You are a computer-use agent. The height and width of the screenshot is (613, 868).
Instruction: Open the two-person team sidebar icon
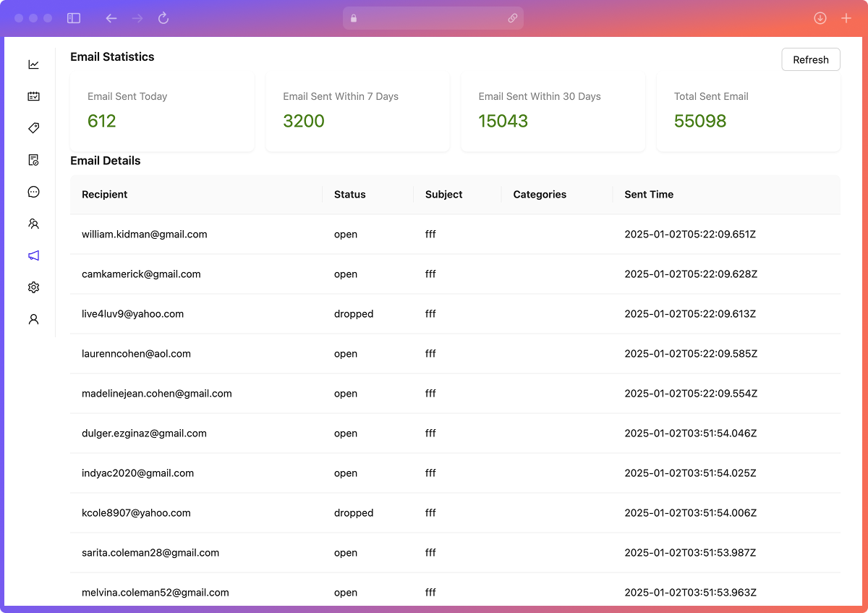[33, 224]
